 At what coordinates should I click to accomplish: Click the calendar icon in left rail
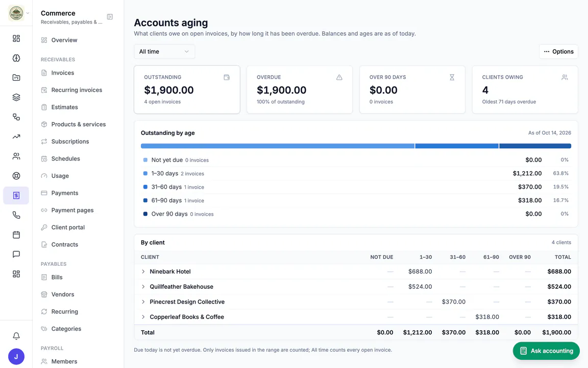tap(16, 235)
